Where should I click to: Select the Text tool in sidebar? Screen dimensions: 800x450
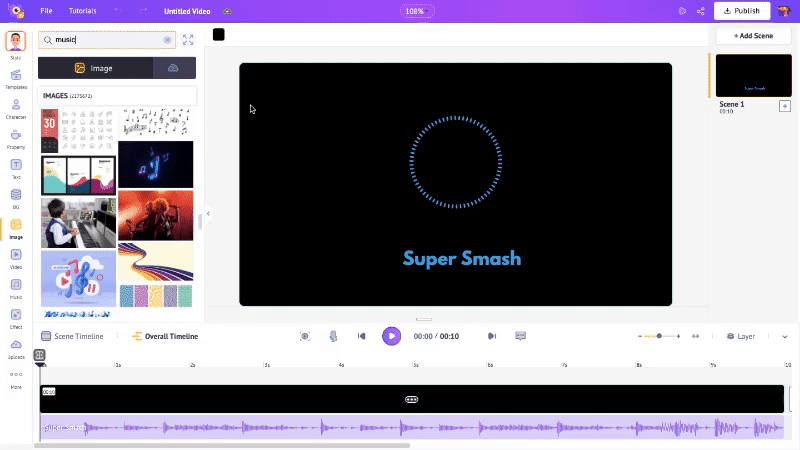tap(16, 166)
